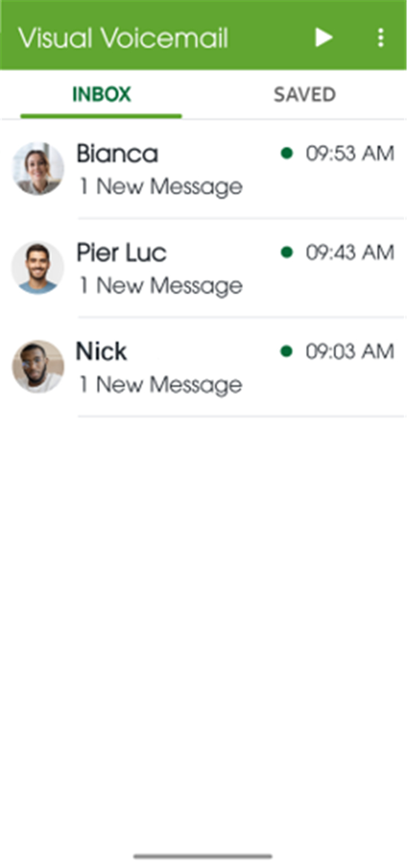Click the Visual Voicemail title
The height and width of the screenshot is (868, 407).
123,38
